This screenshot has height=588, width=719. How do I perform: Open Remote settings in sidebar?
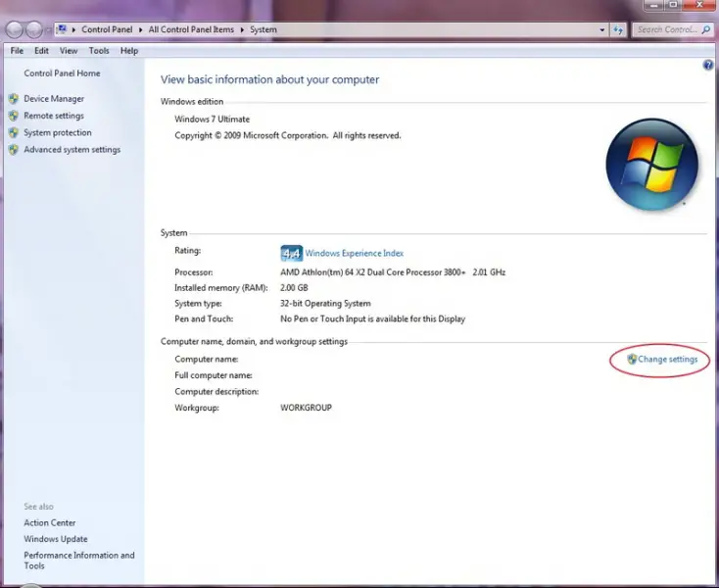pos(54,116)
